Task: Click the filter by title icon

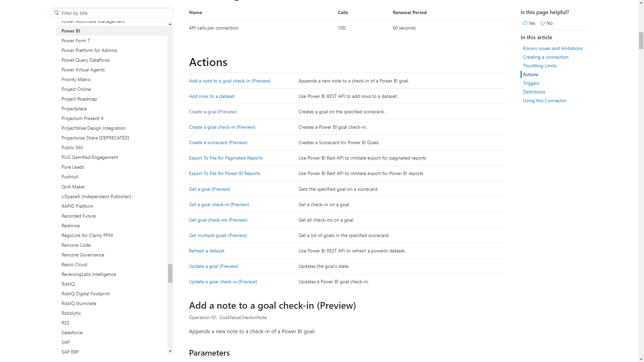Action: point(57,13)
